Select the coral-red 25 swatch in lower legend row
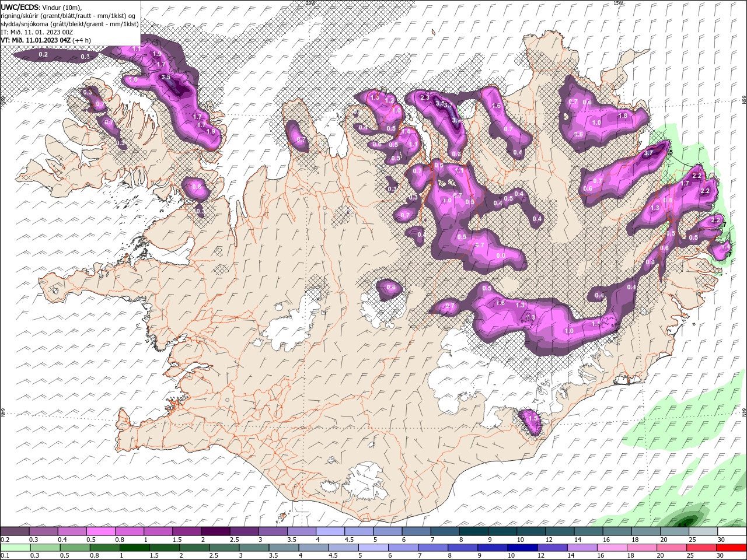 702,548
